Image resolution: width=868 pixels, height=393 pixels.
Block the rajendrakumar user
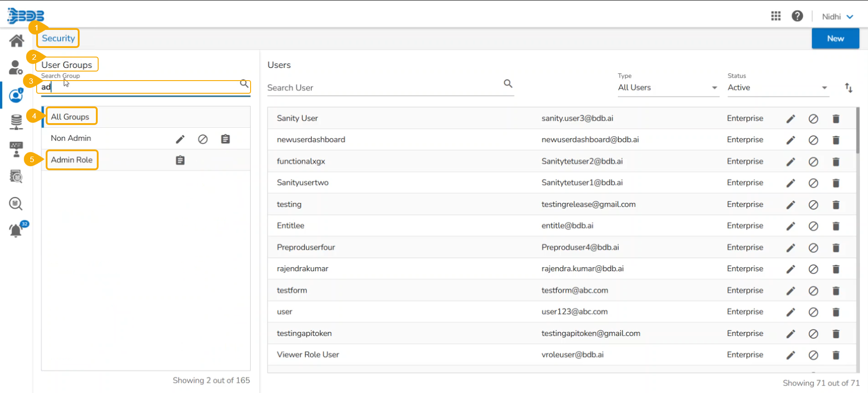(813, 269)
